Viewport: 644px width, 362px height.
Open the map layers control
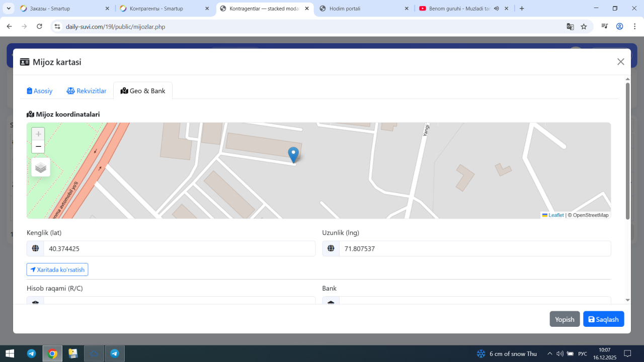tap(41, 167)
